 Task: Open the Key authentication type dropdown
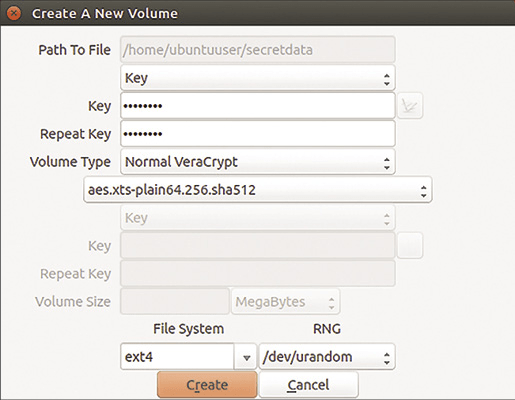click(258, 78)
